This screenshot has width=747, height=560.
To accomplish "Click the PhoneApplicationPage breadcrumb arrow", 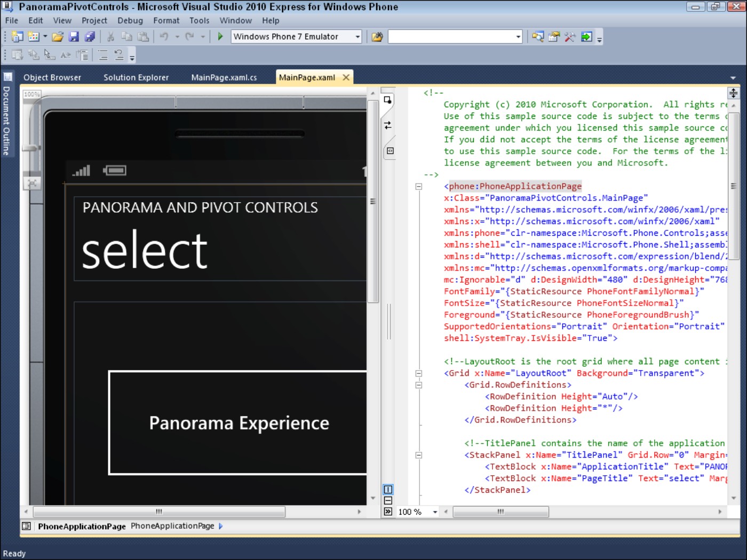I will 221,526.
